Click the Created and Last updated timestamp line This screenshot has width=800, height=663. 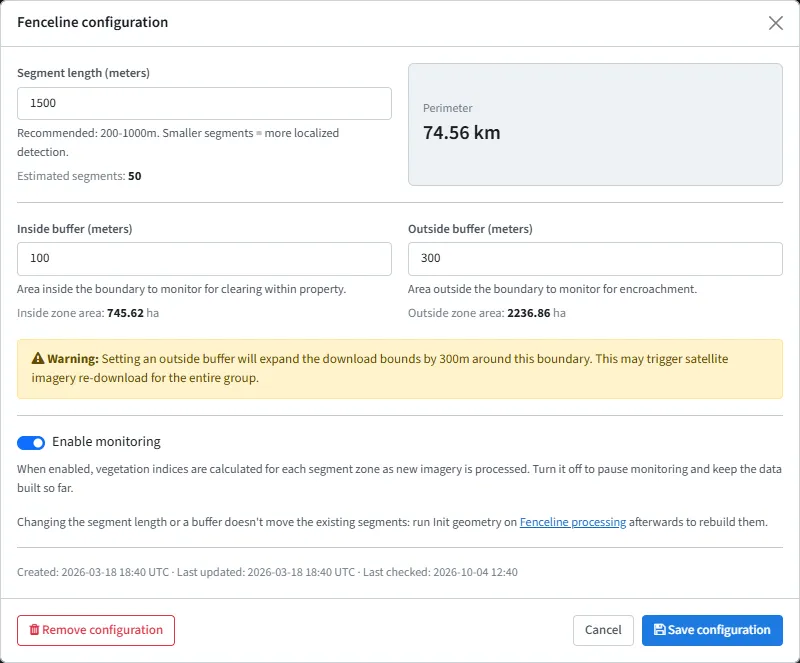click(267, 572)
